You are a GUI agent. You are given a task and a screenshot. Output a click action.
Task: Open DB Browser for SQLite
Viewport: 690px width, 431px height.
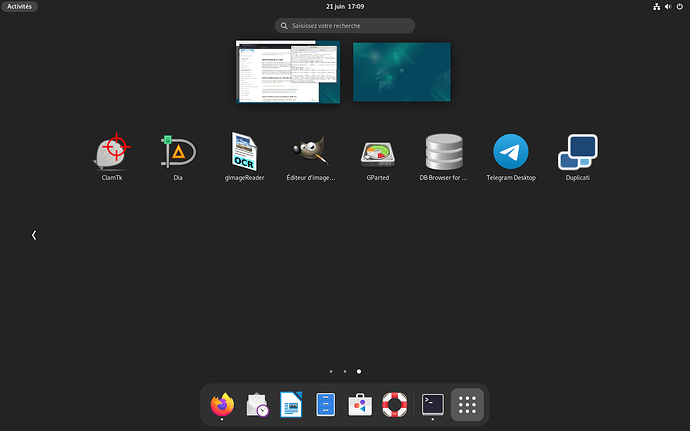point(444,152)
